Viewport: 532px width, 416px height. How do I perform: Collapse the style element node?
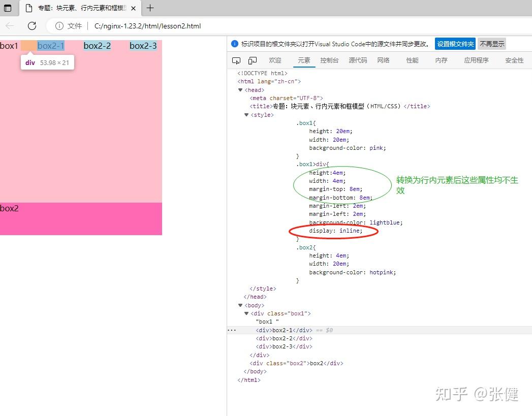click(x=246, y=115)
